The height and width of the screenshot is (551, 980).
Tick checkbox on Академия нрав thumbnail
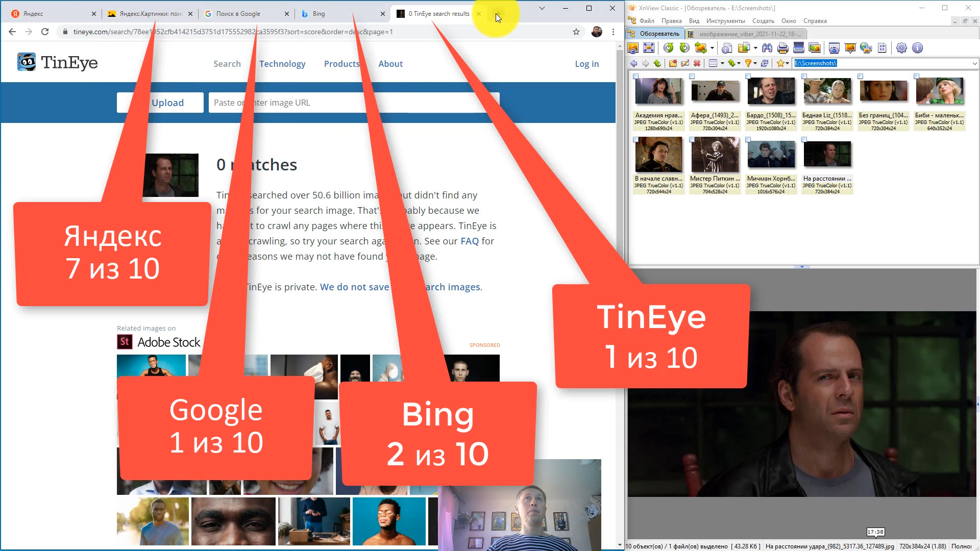tap(635, 77)
